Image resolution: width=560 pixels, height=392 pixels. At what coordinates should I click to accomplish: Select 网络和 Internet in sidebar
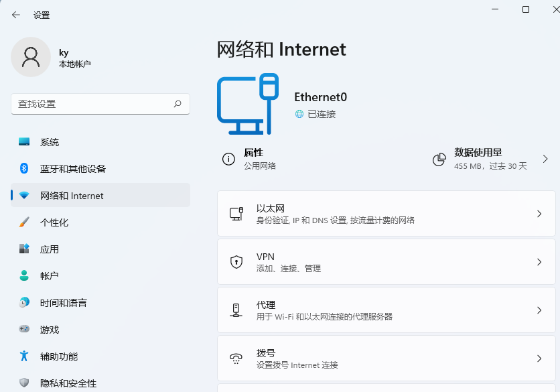tap(72, 196)
